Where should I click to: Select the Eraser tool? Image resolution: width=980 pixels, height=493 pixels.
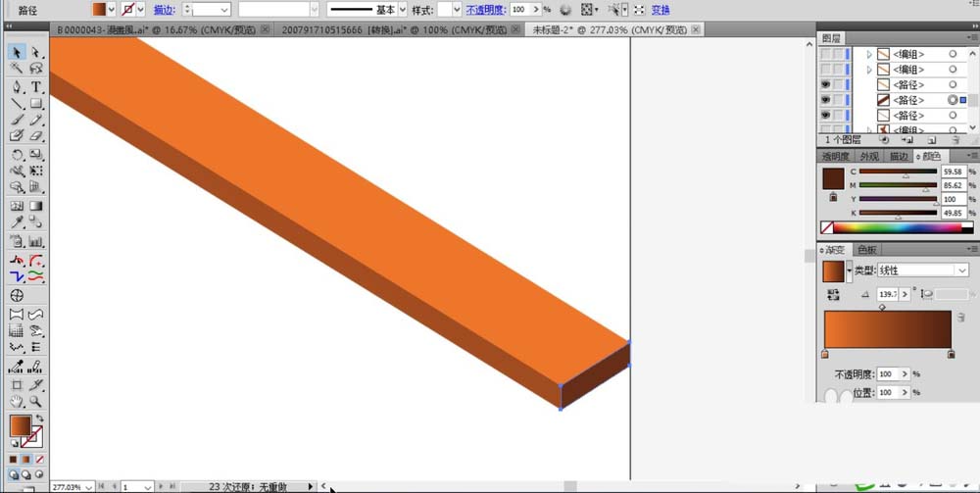pyautogui.click(x=35, y=135)
